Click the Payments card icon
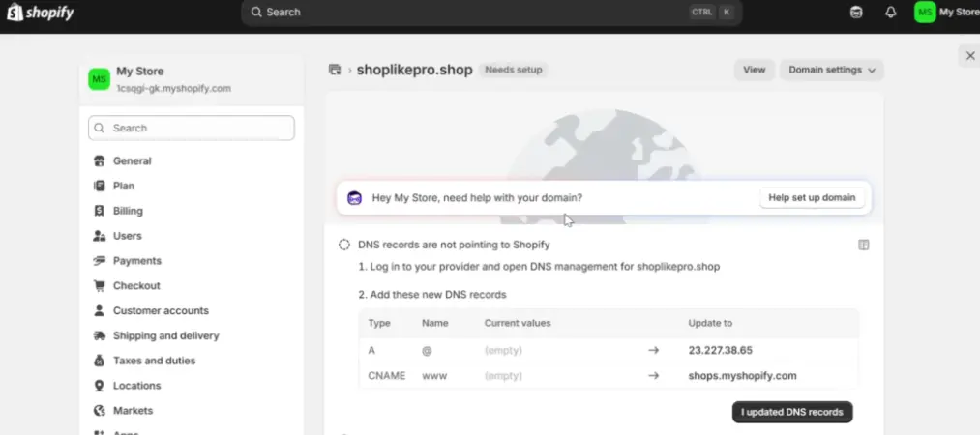This screenshot has width=980, height=435. (x=99, y=261)
